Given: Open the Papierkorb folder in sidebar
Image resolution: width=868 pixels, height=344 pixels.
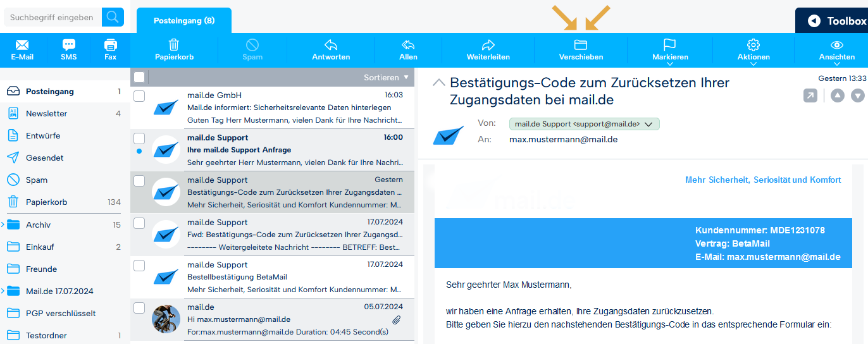Looking at the screenshot, I should 65,202.
